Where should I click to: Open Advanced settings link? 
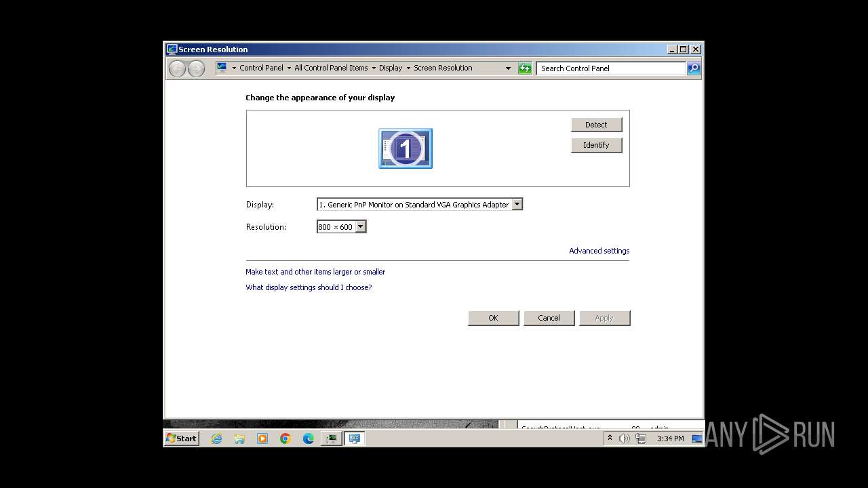(599, 251)
